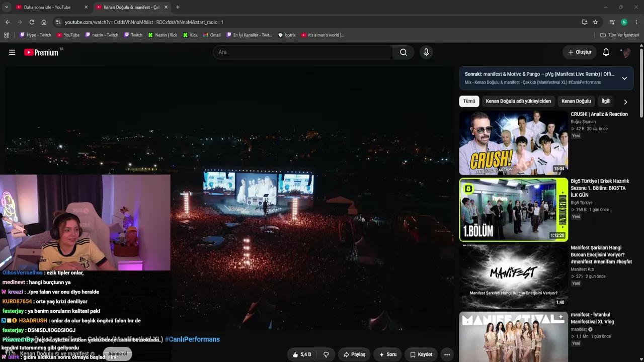This screenshot has height=362, width=644.
Task: Open the CRUSH! Analiz & Reaction thumbnail
Action: click(513, 143)
